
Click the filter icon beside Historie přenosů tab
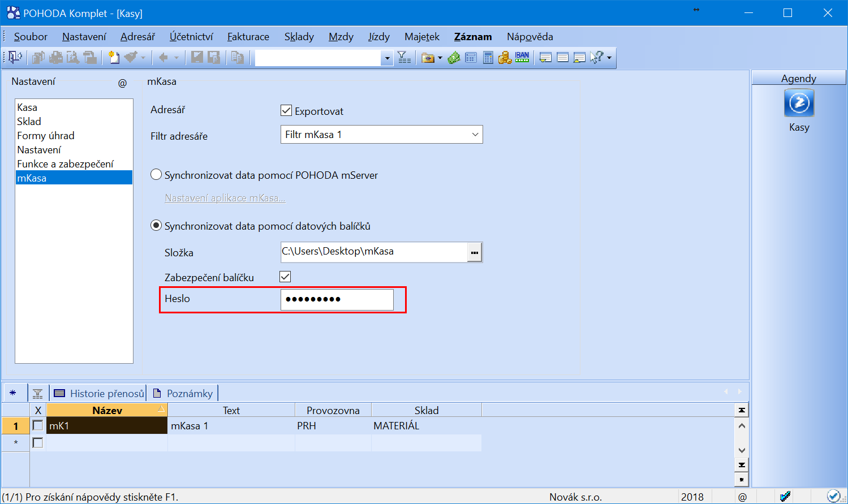(x=37, y=394)
